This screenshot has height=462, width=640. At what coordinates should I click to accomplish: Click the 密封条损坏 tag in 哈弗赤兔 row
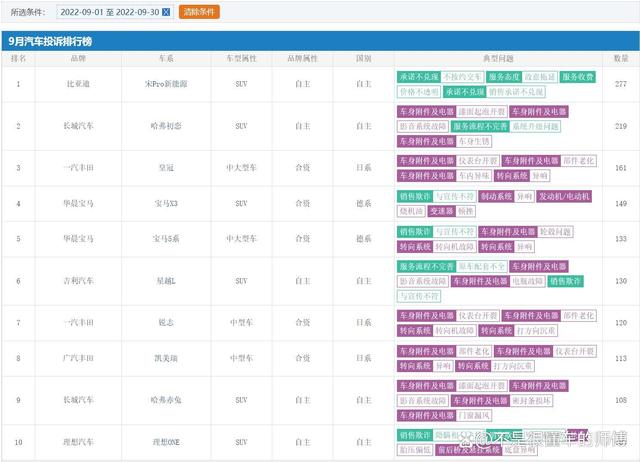click(x=531, y=401)
